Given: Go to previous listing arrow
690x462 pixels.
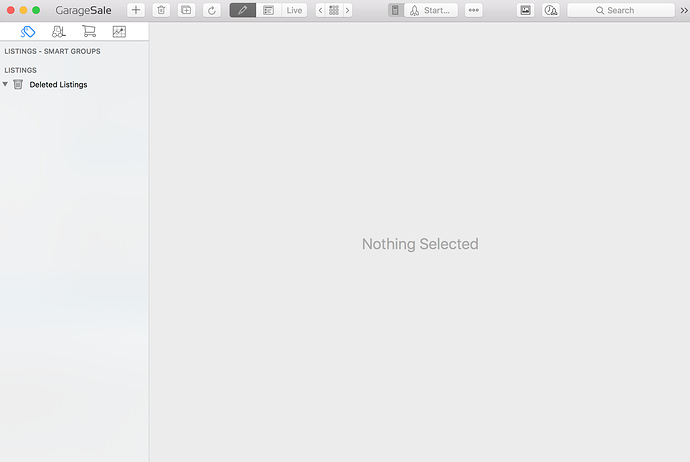Looking at the screenshot, I should click(x=320, y=10).
